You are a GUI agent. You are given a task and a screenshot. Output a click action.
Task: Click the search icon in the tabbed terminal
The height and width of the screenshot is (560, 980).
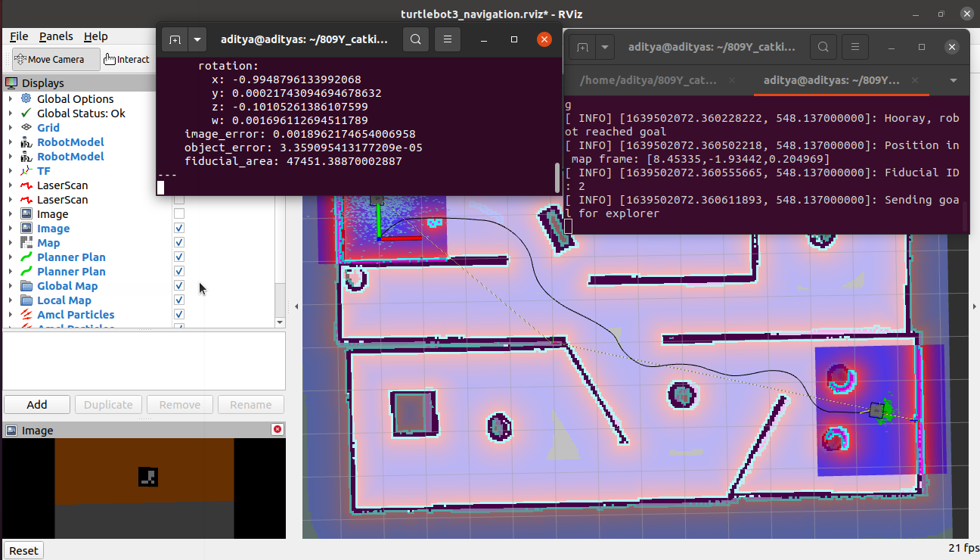coord(823,47)
